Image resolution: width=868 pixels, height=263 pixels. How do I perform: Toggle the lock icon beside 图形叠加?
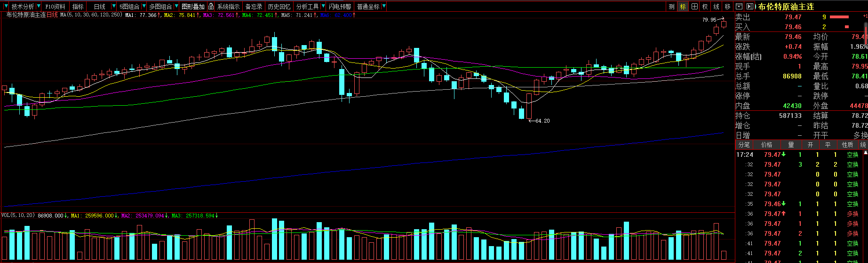pos(211,7)
